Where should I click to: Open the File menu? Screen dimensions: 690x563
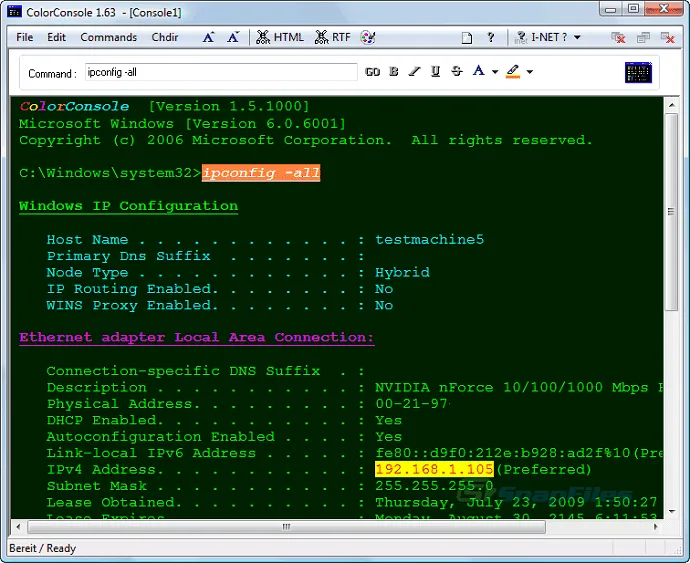(x=25, y=37)
